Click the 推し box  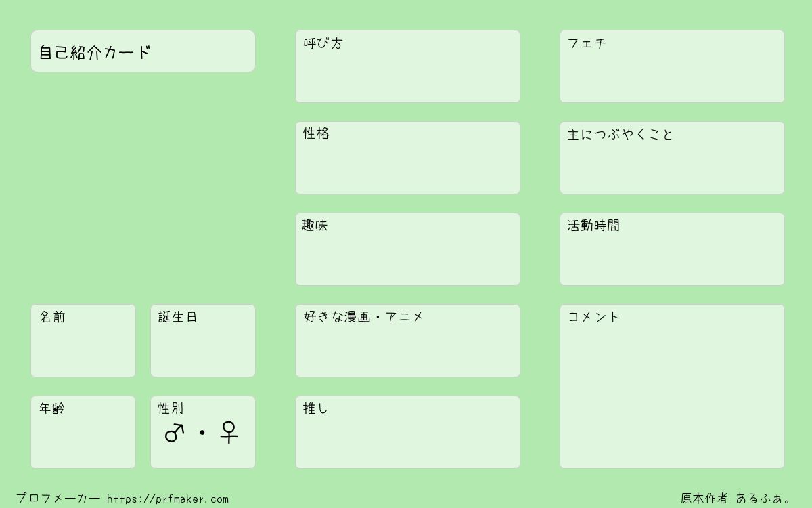pos(407,432)
